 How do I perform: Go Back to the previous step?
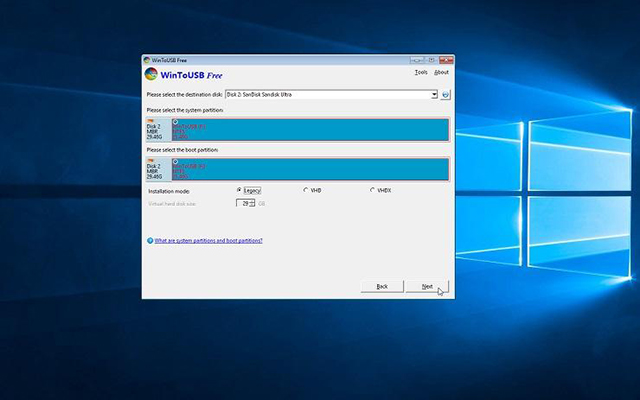coord(381,286)
